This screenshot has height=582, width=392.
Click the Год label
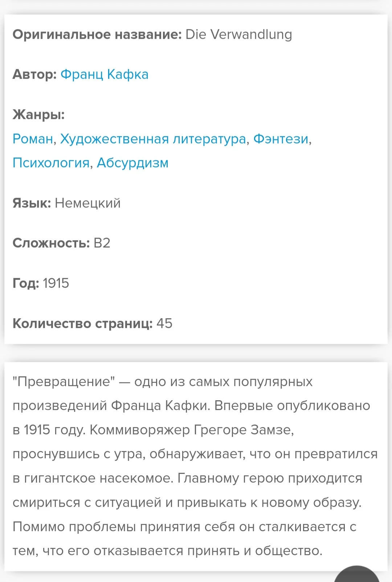(x=25, y=283)
